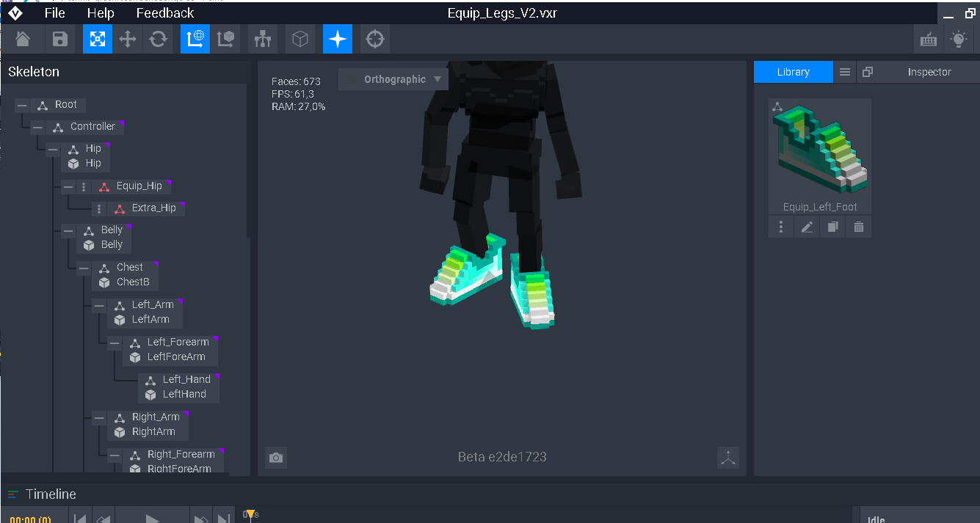Viewport: 980px width, 523px height.
Task: Collapse the Root node in Skeleton
Action: click(x=21, y=104)
